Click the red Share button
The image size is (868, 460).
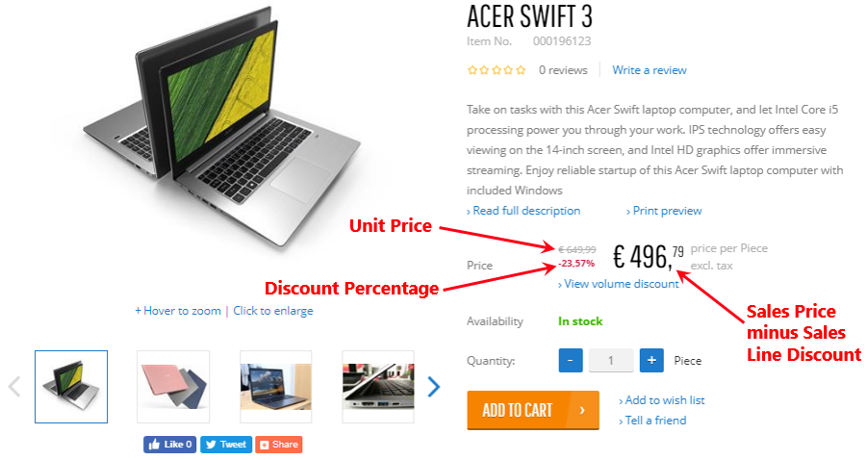pyautogui.click(x=279, y=445)
